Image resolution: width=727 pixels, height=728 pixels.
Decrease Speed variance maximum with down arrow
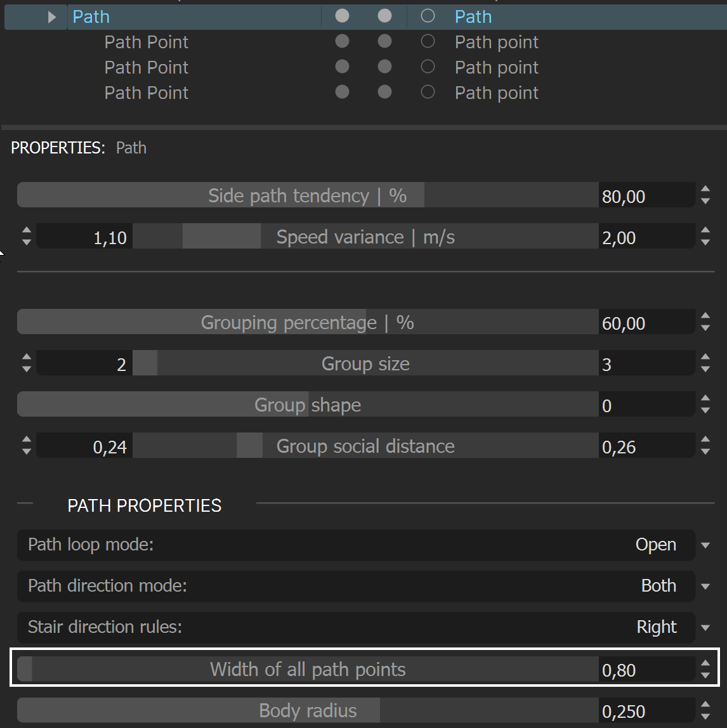click(x=705, y=242)
